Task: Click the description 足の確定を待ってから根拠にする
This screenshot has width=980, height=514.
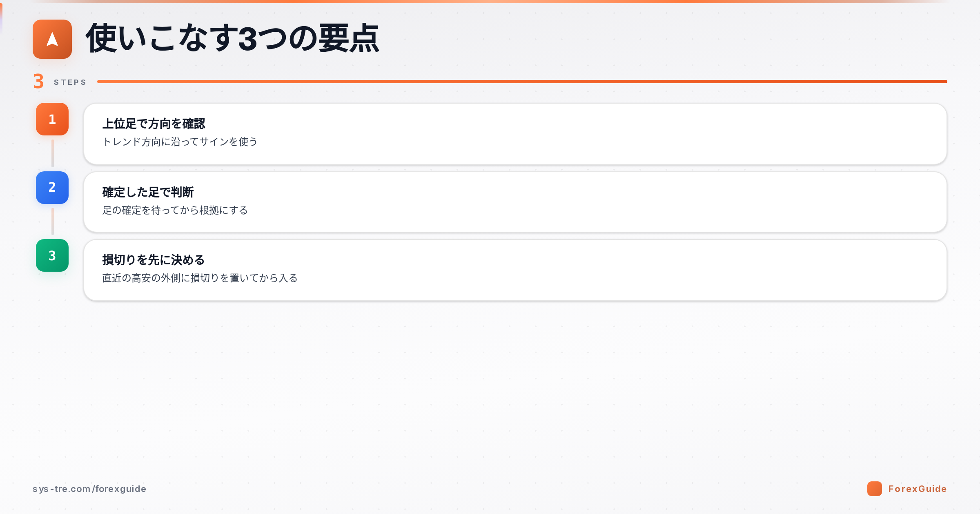Action: (x=175, y=210)
